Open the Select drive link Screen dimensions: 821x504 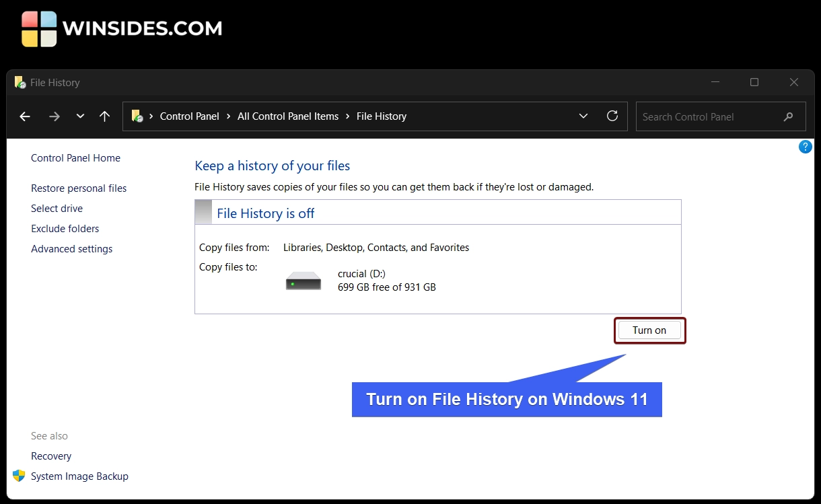tap(57, 209)
